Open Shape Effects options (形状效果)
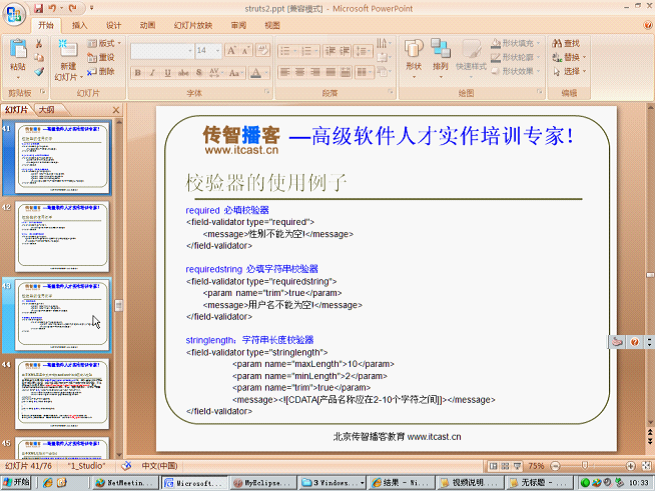This screenshot has width=655, height=491. pos(516,71)
